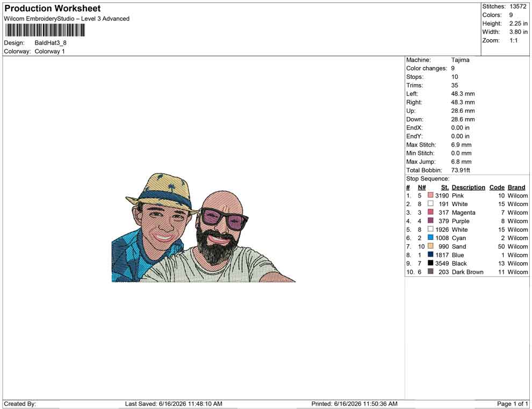Image resolution: width=532 pixels, height=409 pixels.
Task: Click the Sand description text
Action: (x=459, y=246)
